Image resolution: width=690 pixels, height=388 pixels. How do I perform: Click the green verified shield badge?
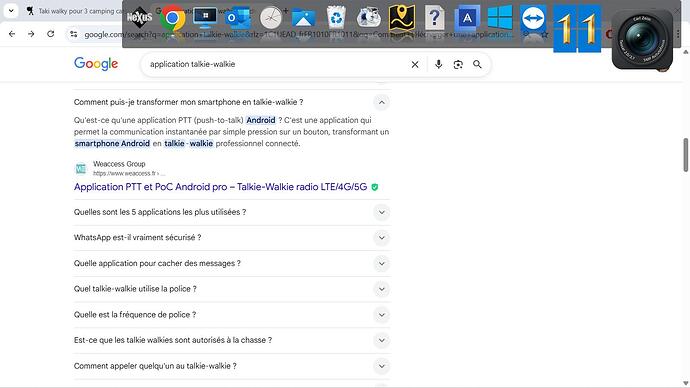click(374, 187)
